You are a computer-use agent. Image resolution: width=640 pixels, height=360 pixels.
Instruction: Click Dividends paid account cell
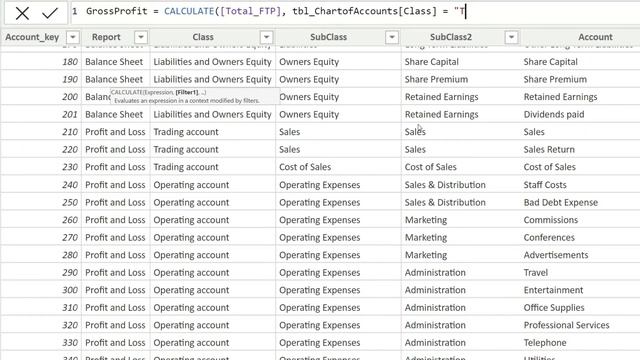(x=554, y=114)
